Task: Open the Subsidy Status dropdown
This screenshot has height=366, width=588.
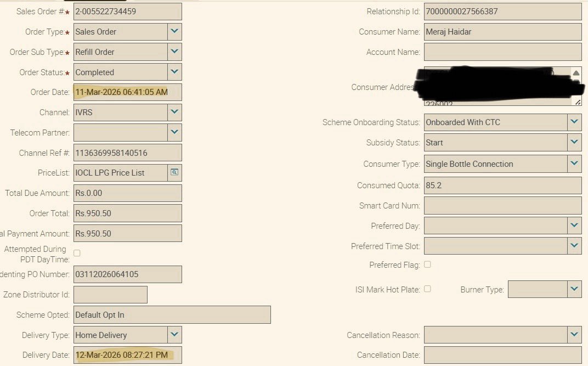Action: pos(574,142)
